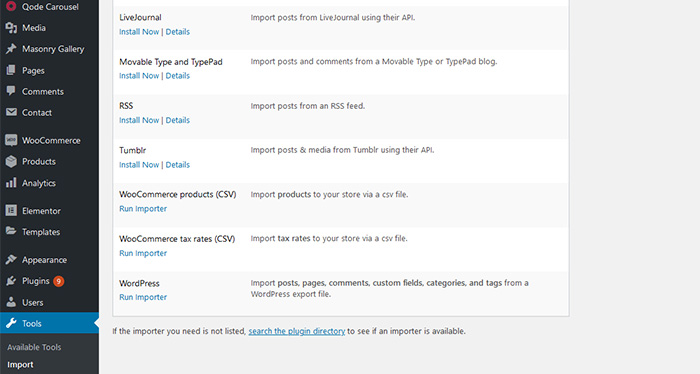This screenshot has height=374, width=700.
Task: Open the search the plugin directory link
Action: [297, 331]
